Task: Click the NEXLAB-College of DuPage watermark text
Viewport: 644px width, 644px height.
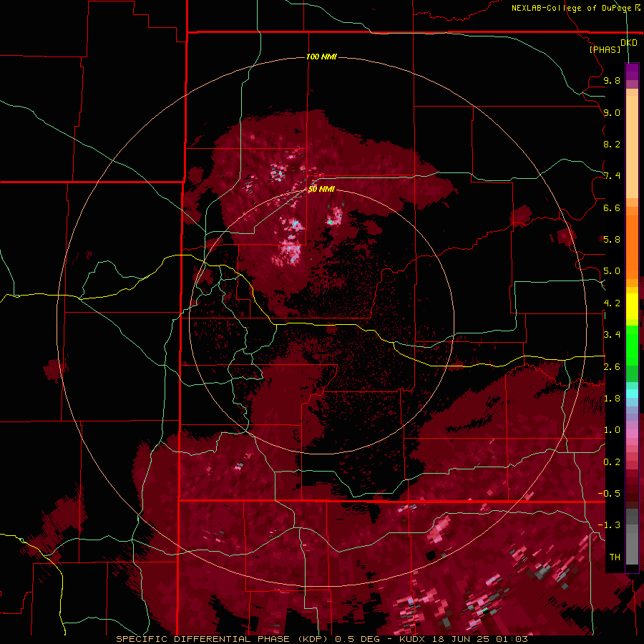Action: (x=575, y=8)
